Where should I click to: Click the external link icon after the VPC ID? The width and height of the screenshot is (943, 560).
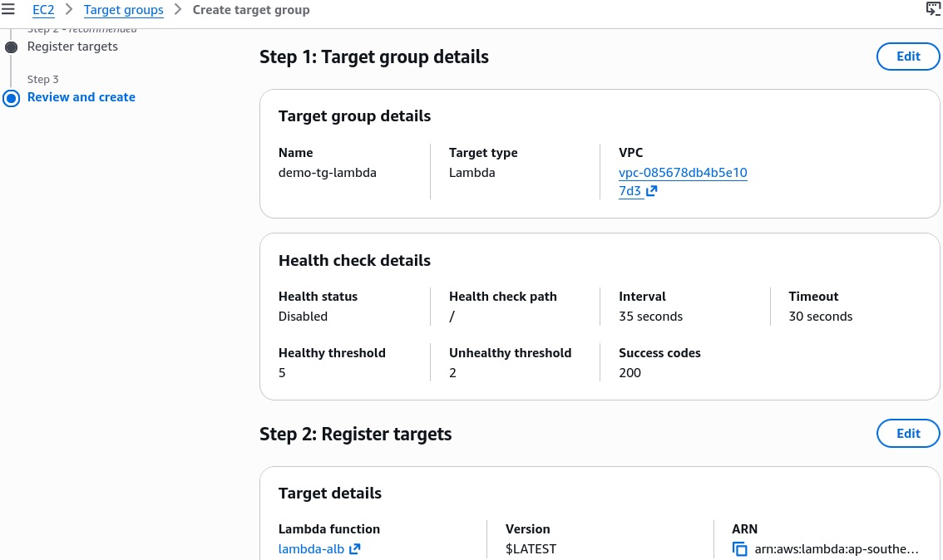point(651,191)
